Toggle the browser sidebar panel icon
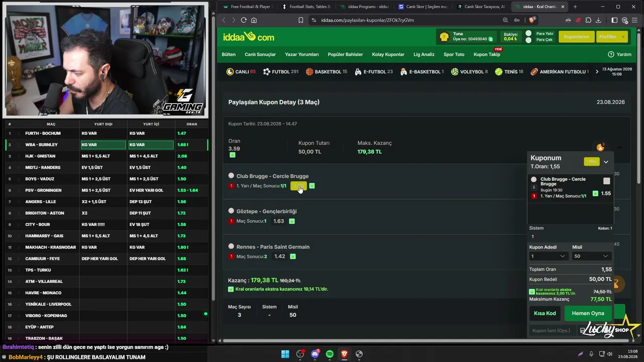The image size is (644, 362). point(614,20)
